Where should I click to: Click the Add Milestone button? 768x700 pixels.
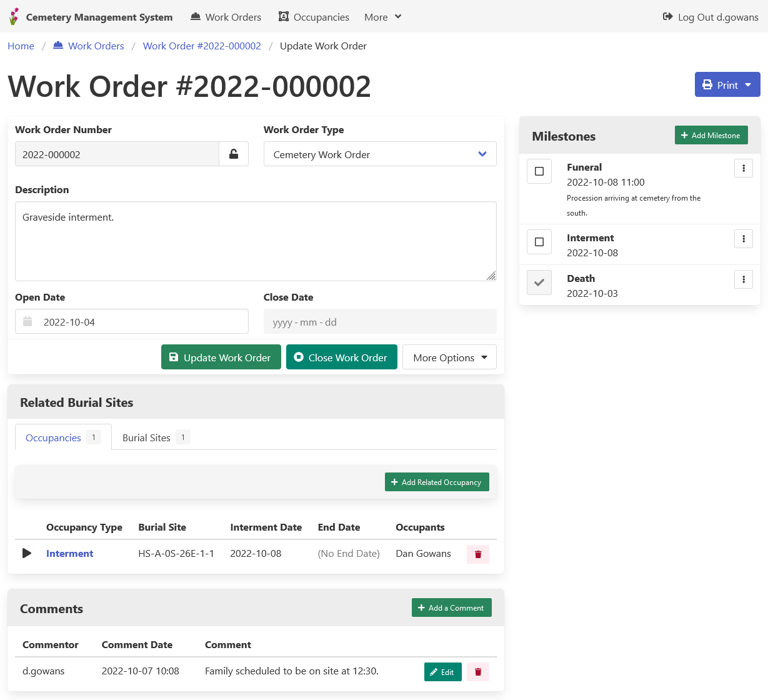[711, 136]
